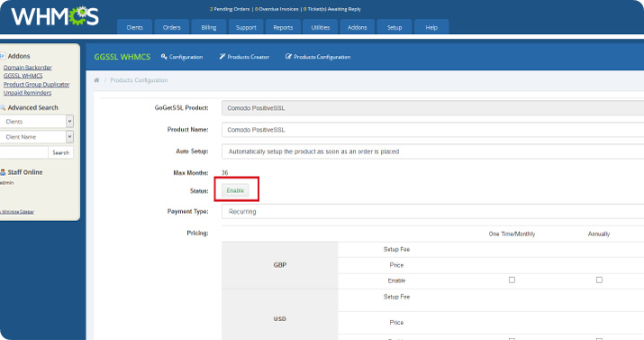Click the Enable status button
Image resolution: width=644 pixels, height=340 pixels.
[235, 190]
